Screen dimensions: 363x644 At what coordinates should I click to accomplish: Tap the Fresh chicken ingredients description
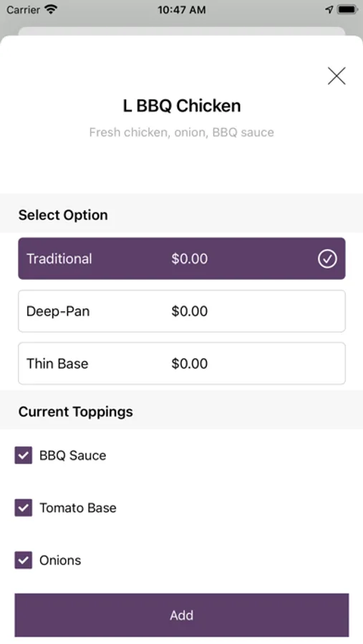pos(182,132)
